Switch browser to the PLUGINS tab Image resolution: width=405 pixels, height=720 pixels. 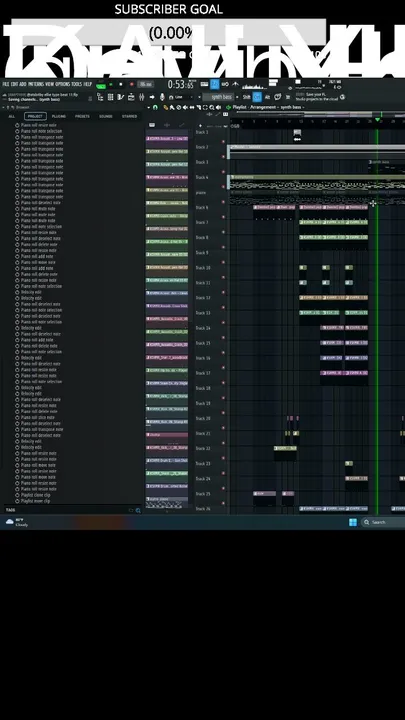click(59, 116)
